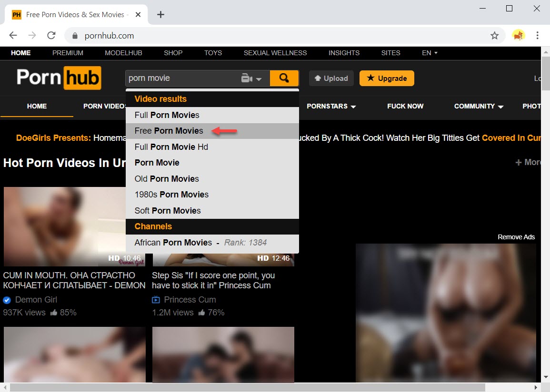Click the Upload button
Screen dimensions: 550x392
click(x=331, y=78)
